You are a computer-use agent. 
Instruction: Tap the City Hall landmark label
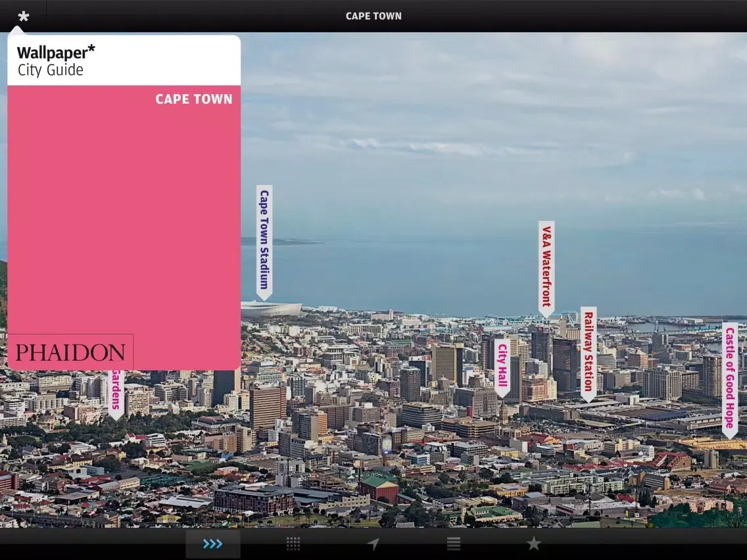click(502, 367)
